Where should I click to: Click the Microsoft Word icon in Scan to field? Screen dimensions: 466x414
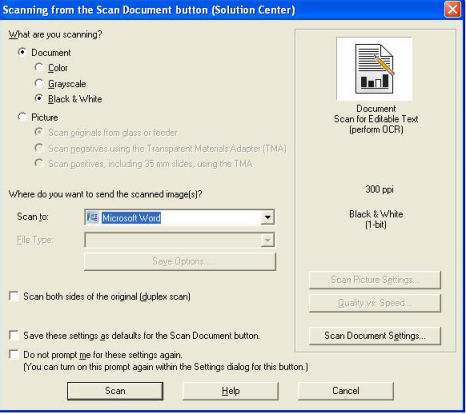click(92, 218)
